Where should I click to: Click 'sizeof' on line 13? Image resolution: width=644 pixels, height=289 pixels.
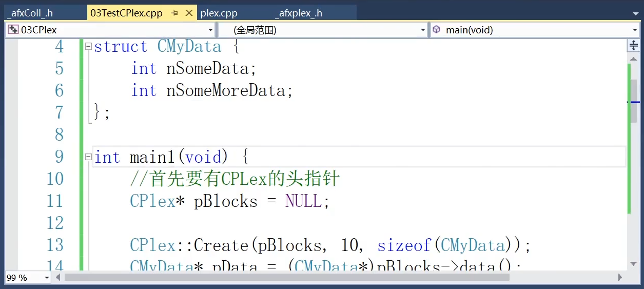404,245
